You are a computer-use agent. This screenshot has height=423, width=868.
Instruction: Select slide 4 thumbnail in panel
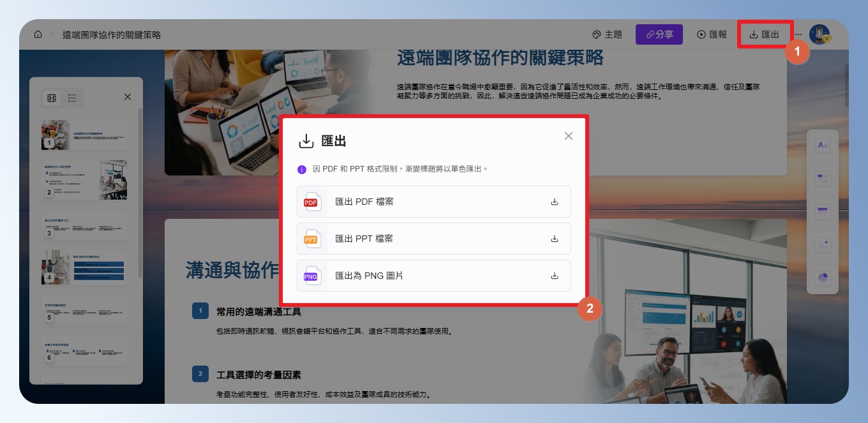click(84, 267)
